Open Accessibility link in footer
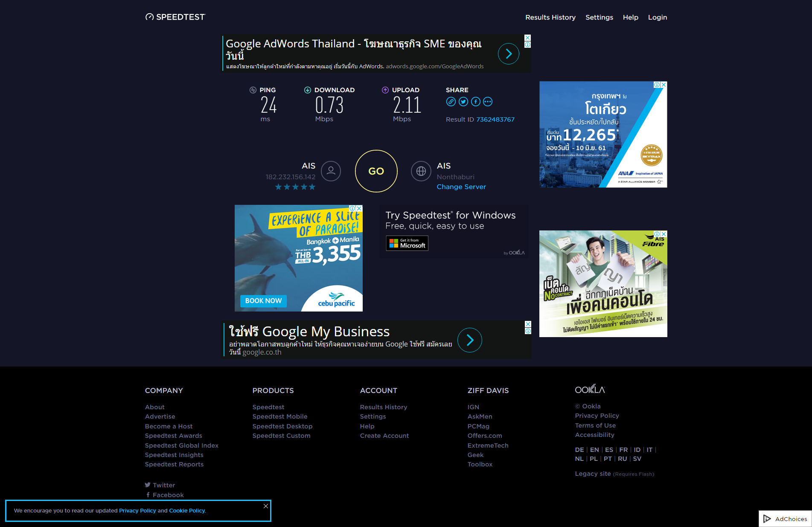The width and height of the screenshot is (812, 527). pos(594,435)
